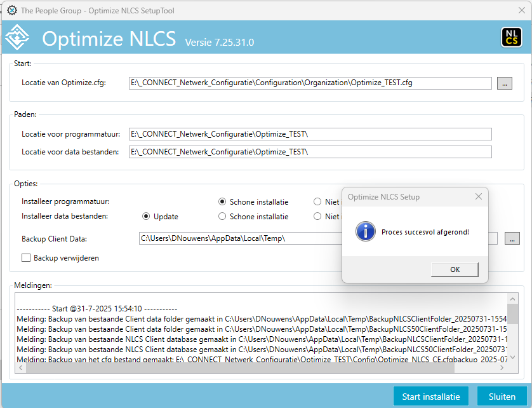Click the blue info icon in dialog
Screen dimensions: 532x408
[366, 232]
